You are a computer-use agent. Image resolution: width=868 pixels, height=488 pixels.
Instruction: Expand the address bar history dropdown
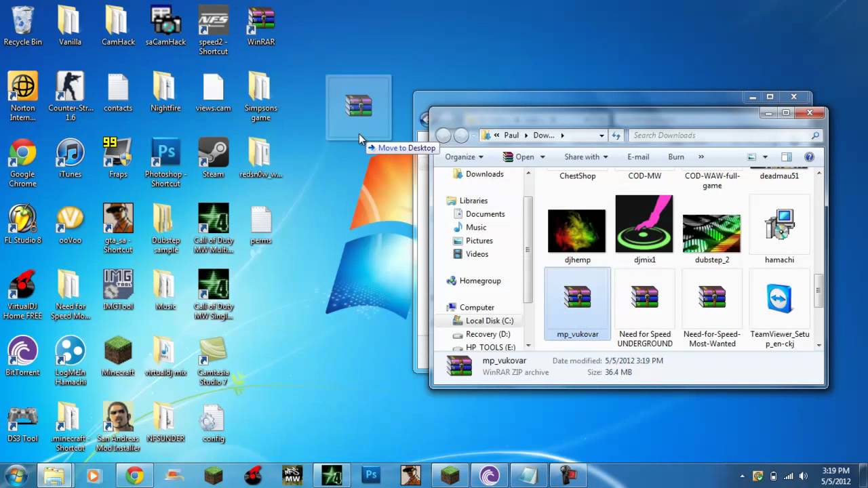point(601,136)
